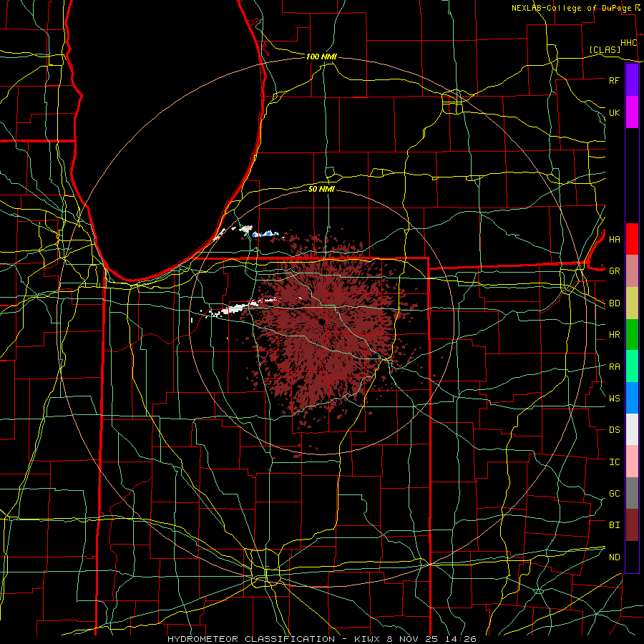The height and width of the screenshot is (644, 644).
Task: Click the HYDROMETEOR CLASSIFICATION caption text
Action: click(251, 639)
